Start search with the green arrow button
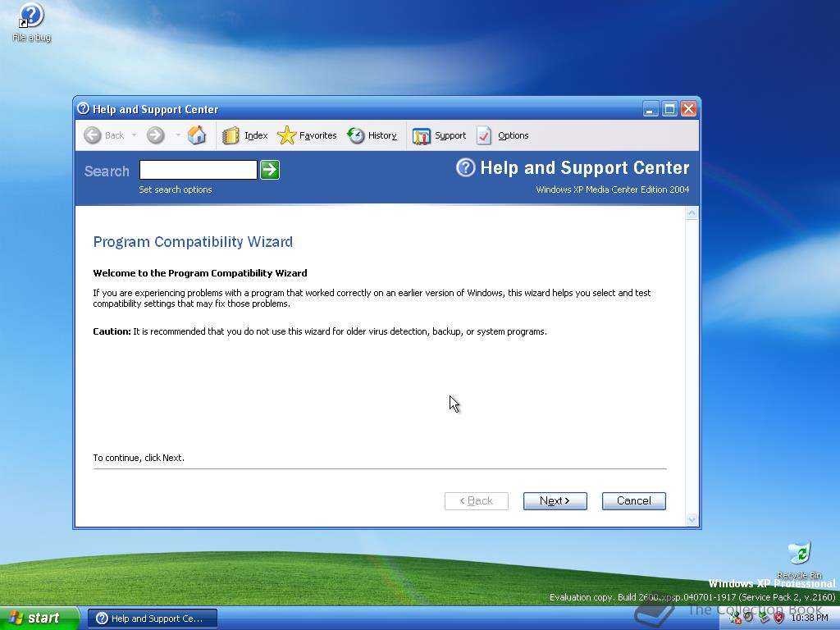 270,170
